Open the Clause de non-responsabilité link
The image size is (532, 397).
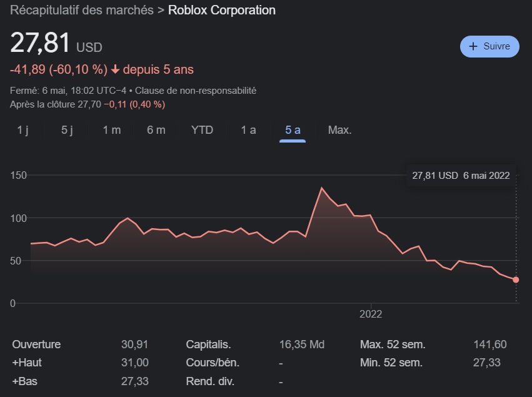pos(196,91)
